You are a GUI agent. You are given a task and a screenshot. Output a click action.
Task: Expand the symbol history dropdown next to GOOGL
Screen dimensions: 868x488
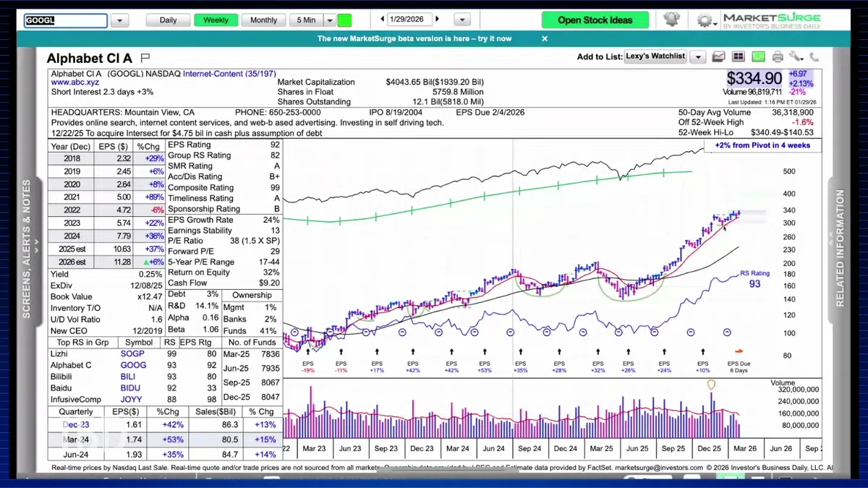[119, 21]
